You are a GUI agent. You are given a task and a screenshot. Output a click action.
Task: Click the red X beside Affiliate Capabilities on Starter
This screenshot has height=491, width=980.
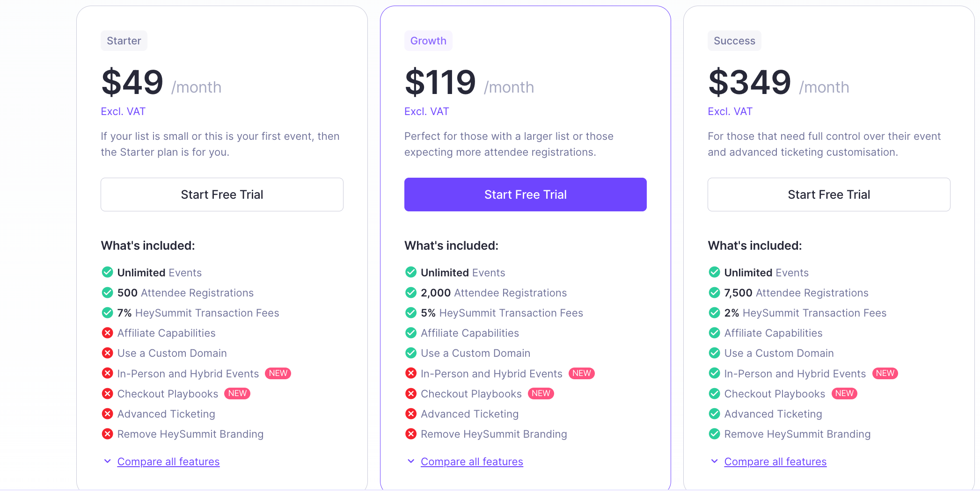click(x=107, y=332)
